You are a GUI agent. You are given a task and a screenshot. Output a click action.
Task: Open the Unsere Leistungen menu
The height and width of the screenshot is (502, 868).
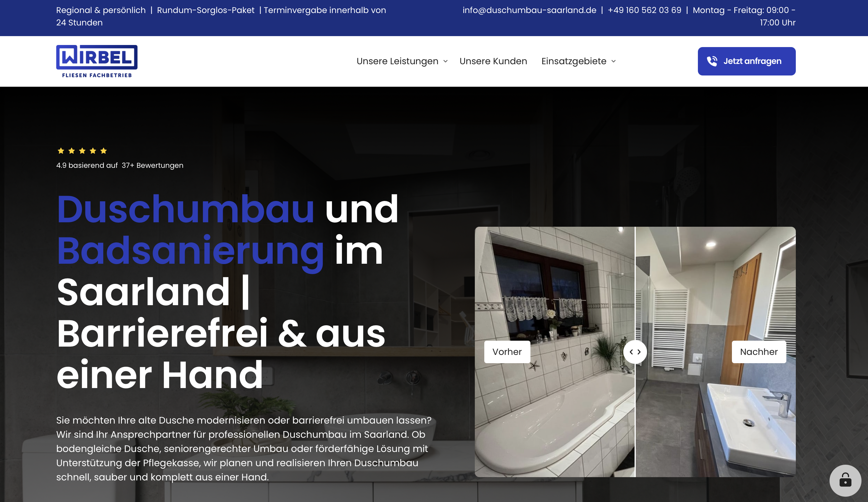tap(398, 61)
